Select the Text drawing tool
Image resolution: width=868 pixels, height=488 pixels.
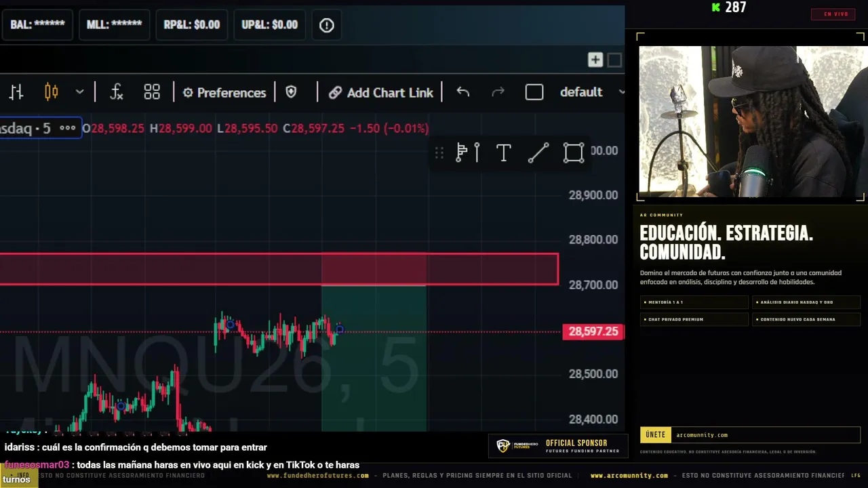503,153
